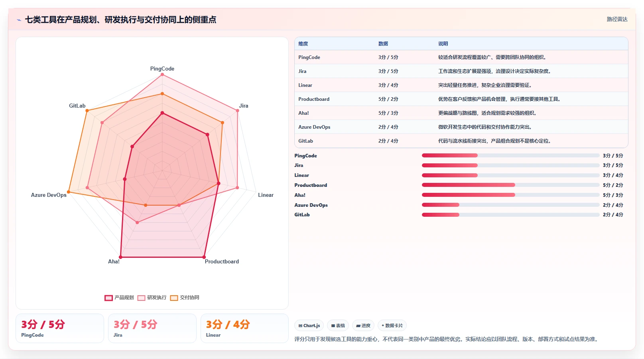Click the 进度 tag chip
644x359 pixels.
point(363,326)
